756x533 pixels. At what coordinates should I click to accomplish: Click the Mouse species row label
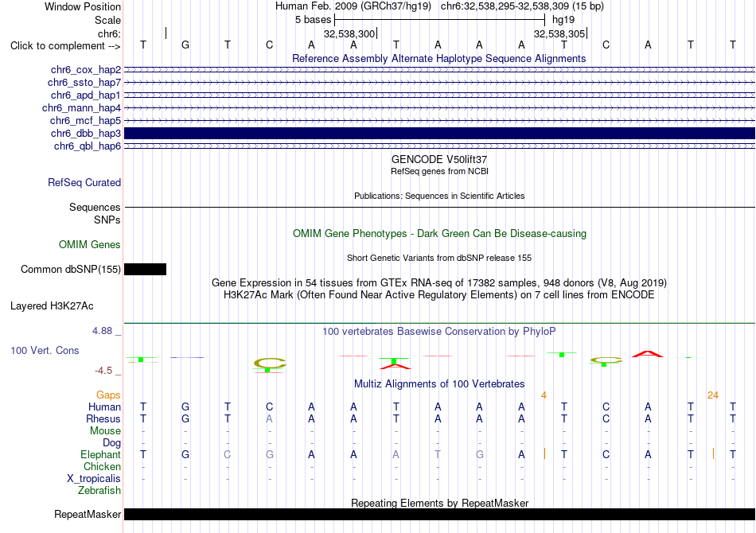105,431
